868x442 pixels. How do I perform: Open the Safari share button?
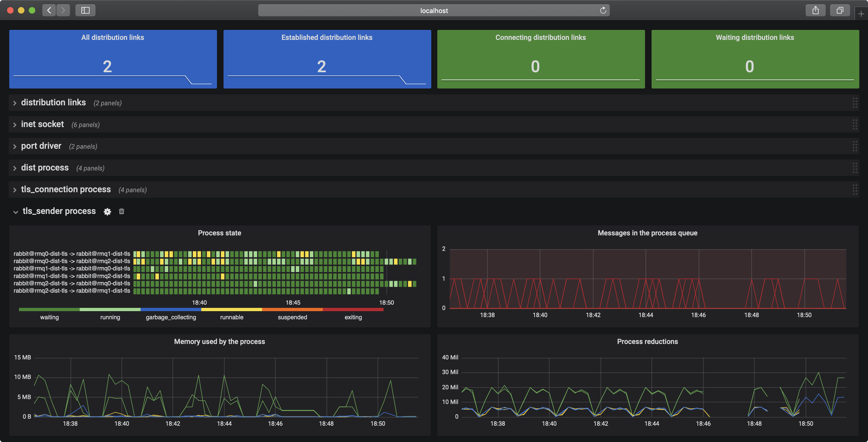815,10
